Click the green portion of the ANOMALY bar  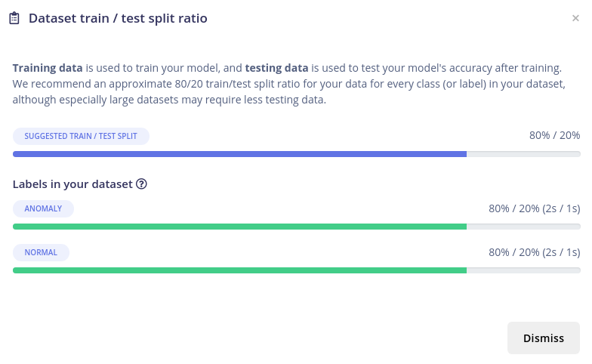tap(239, 227)
